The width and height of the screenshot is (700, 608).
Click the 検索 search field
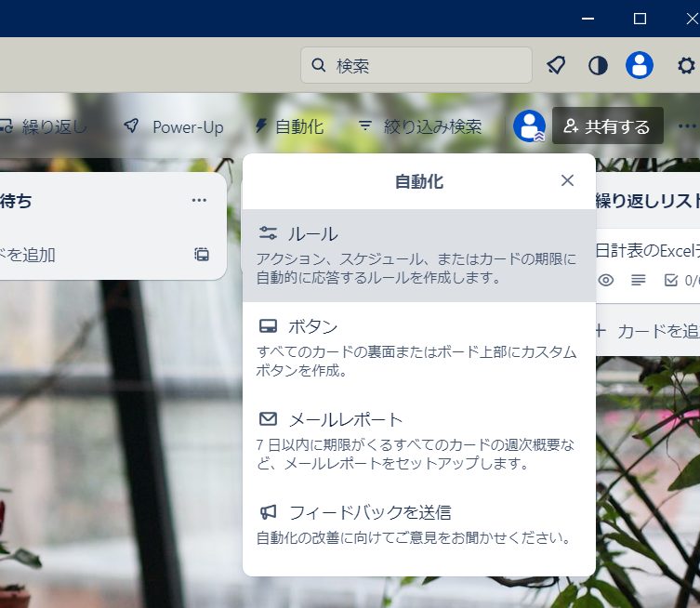pos(416,65)
